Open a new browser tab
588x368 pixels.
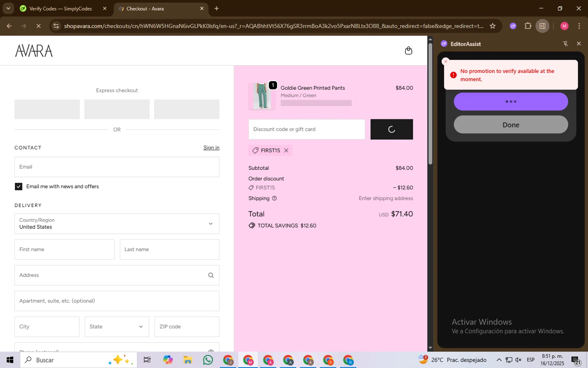[216, 8]
